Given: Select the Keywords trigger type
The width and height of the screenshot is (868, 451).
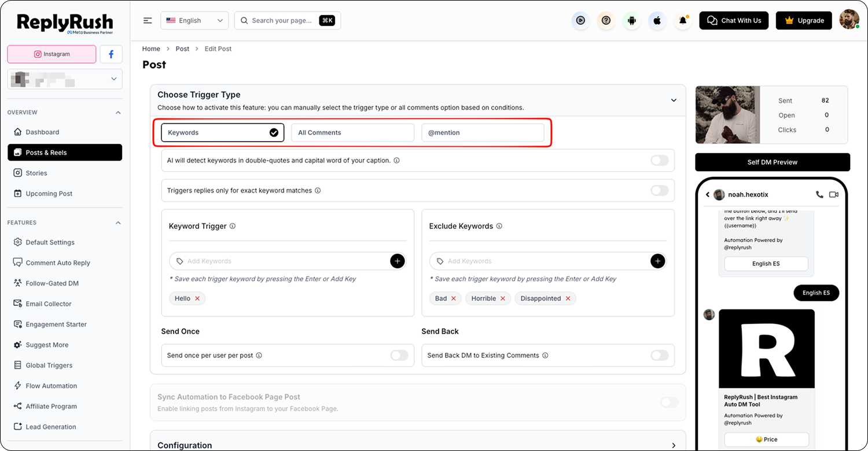Looking at the screenshot, I should 223,132.
